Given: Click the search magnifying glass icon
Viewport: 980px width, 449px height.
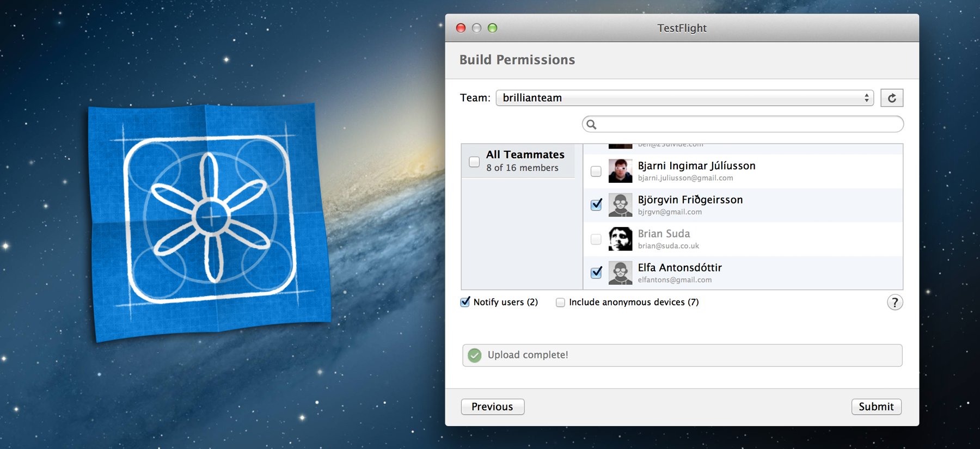Looking at the screenshot, I should tap(591, 125).
